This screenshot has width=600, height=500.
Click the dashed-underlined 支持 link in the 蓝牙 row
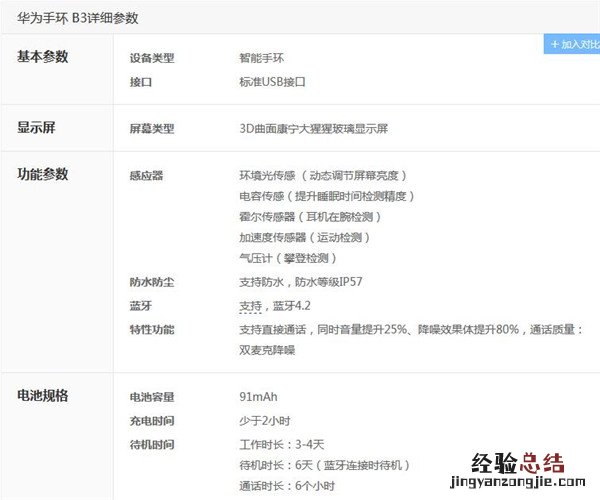[250, 305]
